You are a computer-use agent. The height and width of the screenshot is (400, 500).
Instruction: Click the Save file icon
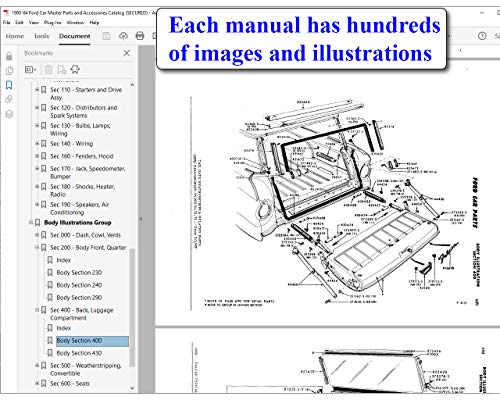click(106, 36)
